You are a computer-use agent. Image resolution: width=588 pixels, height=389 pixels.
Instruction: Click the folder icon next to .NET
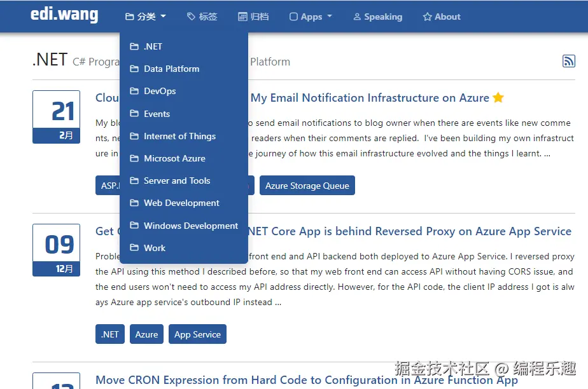134,46
